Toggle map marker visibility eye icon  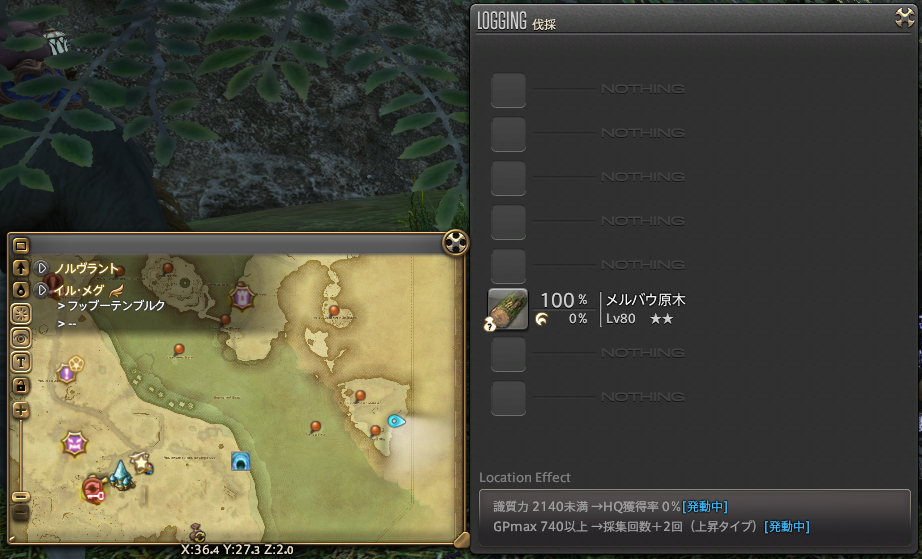tap(21, 338)
